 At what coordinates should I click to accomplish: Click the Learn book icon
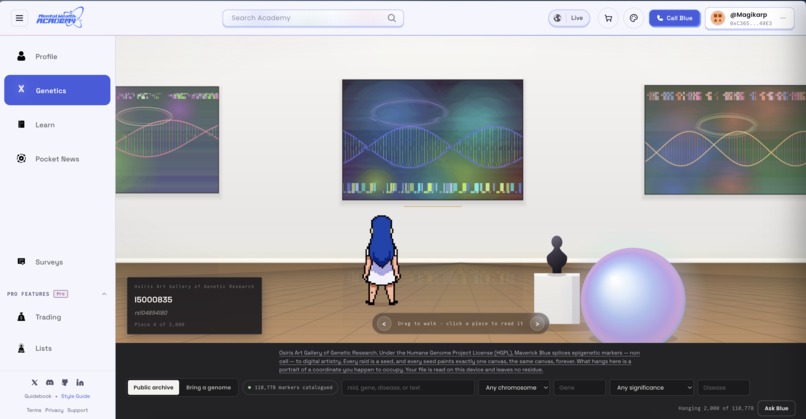21,124
